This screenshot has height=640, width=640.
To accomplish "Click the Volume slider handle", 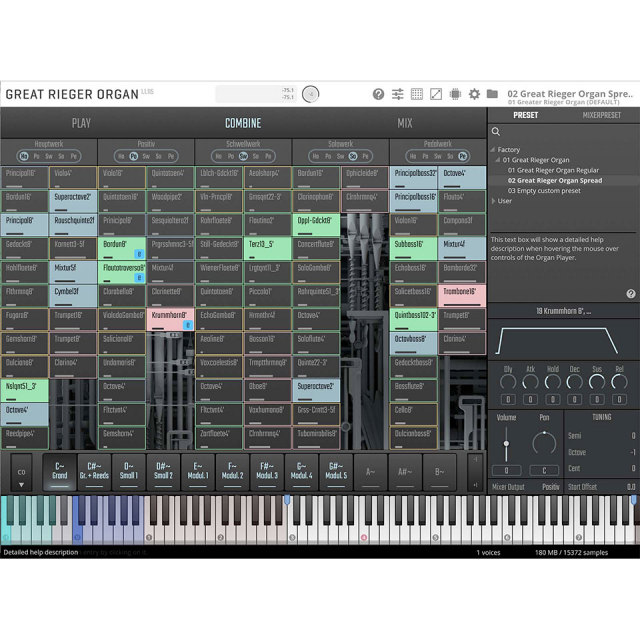I will click(507, 443).
